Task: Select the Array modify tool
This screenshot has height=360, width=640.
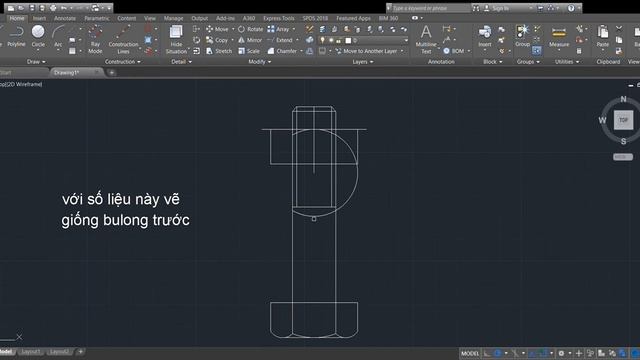Action: click(x=278, y=29)
